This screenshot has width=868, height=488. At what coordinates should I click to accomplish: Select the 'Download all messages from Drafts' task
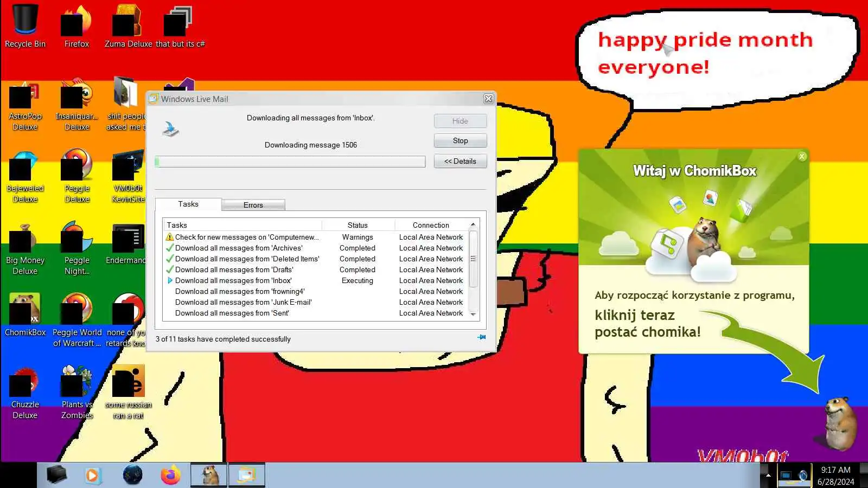pos(316,269)
